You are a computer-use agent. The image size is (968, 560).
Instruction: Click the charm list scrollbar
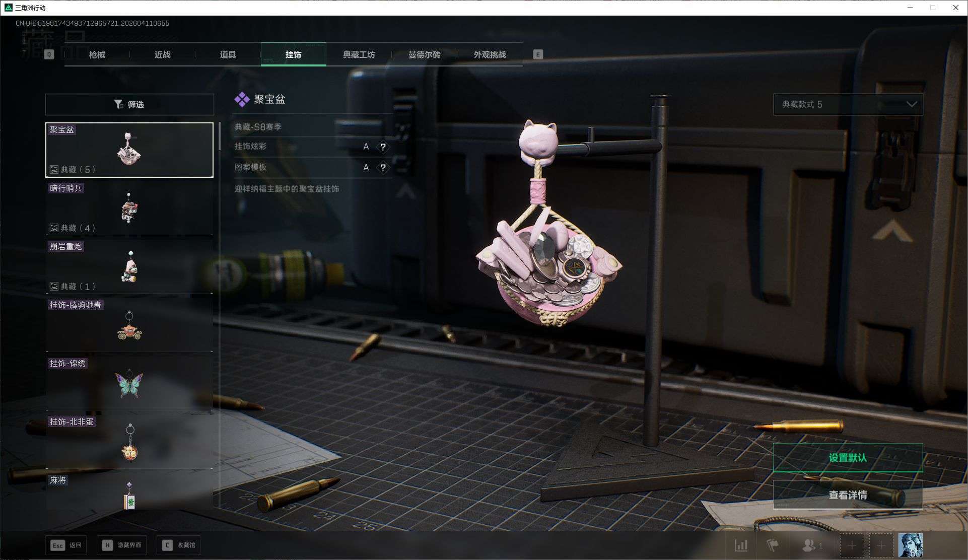[220, 136]
